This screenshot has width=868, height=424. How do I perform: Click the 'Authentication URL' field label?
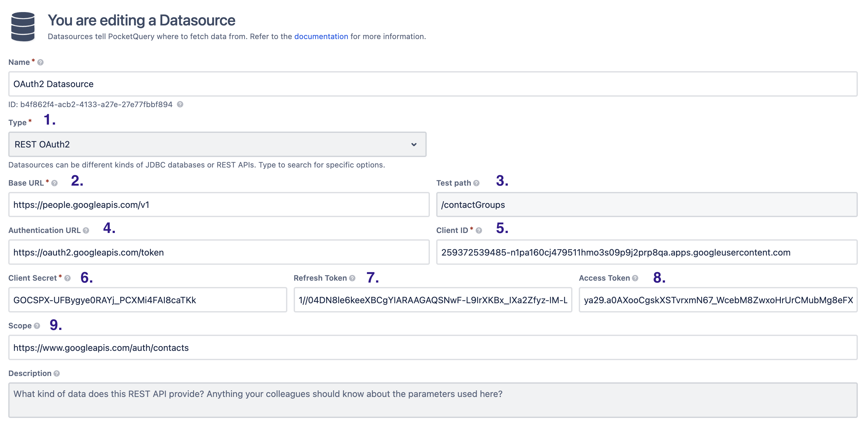click(x=45, y=230)
